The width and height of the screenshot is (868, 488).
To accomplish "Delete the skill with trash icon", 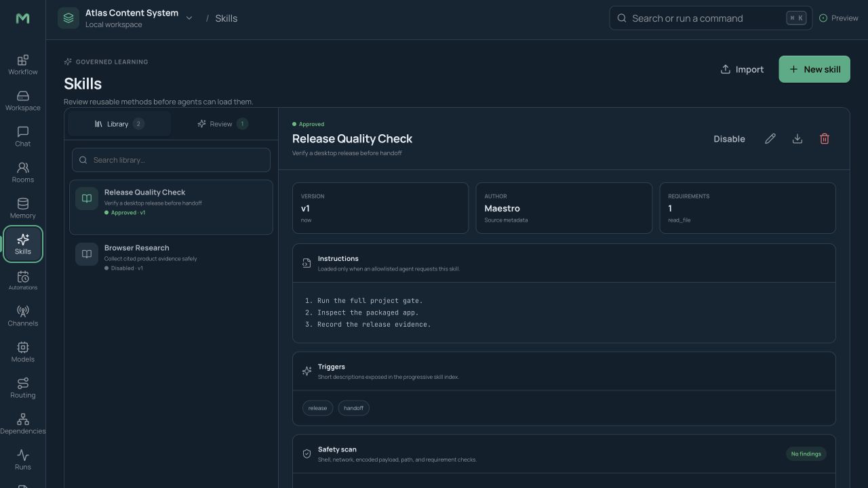I will [x=825, y=139].
